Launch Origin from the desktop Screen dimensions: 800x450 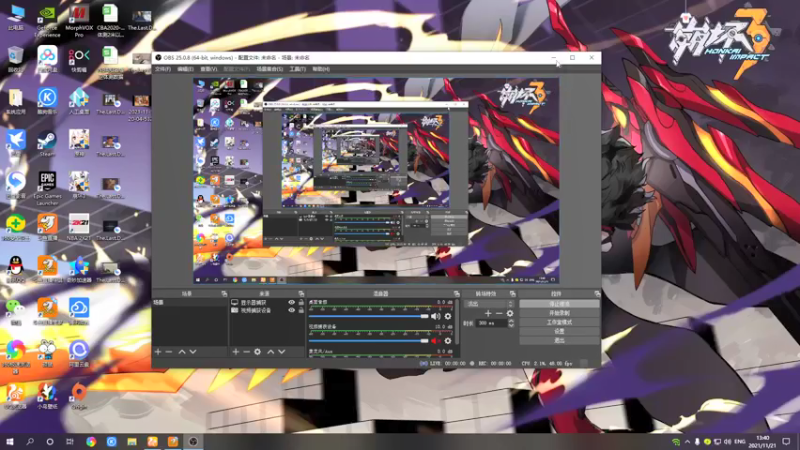point(79,396)
